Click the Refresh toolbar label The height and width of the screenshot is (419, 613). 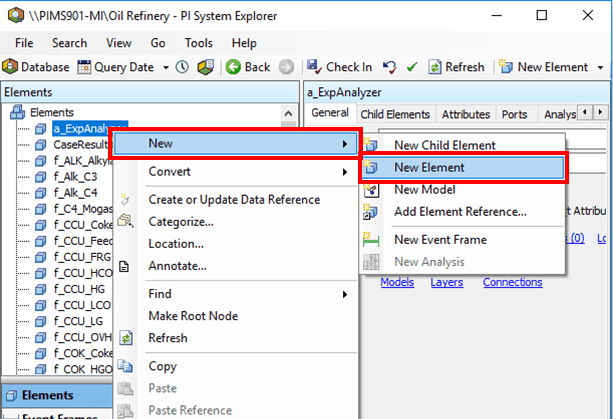coord(464,67)
